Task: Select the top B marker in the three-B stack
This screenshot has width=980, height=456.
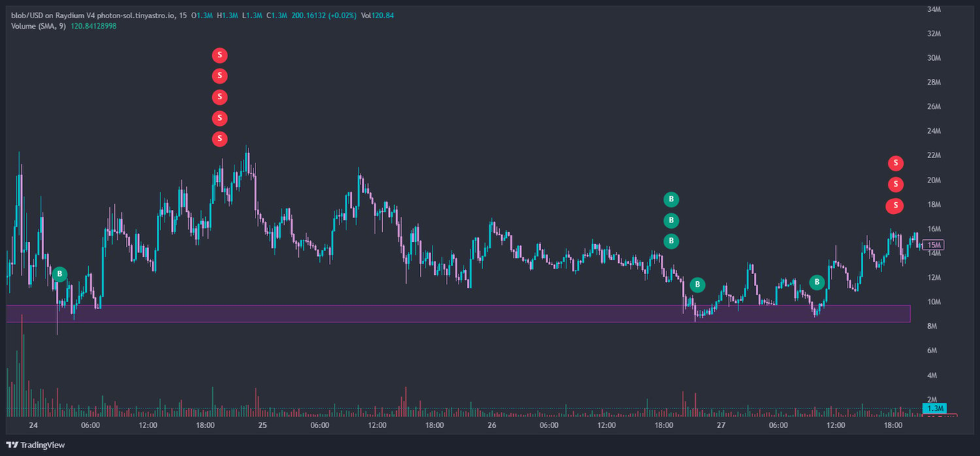Action: (x=671, y=199)
